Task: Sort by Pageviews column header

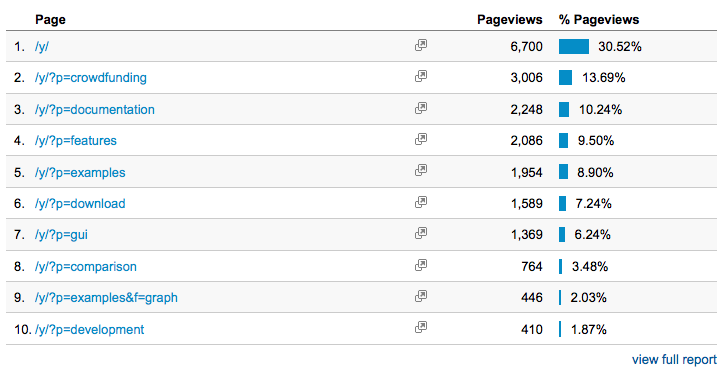Action: pyautogui.click(x=510, y=20)
